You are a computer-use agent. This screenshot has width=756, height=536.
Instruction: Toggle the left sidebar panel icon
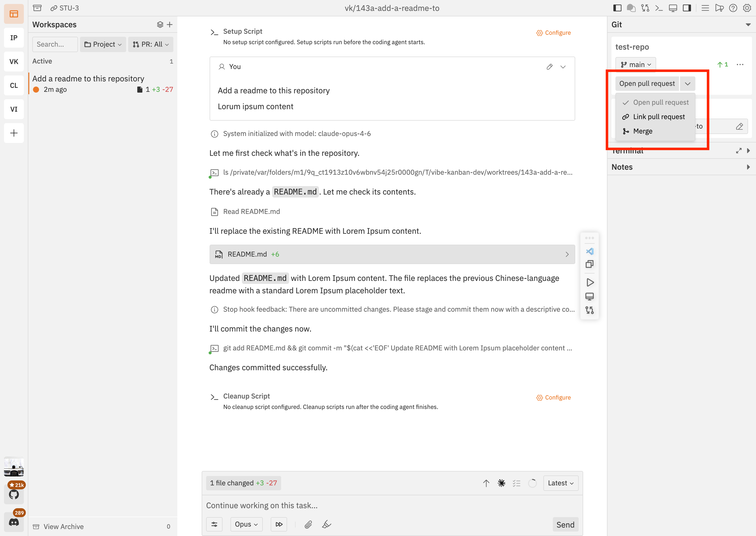click(x=617, y=8)
